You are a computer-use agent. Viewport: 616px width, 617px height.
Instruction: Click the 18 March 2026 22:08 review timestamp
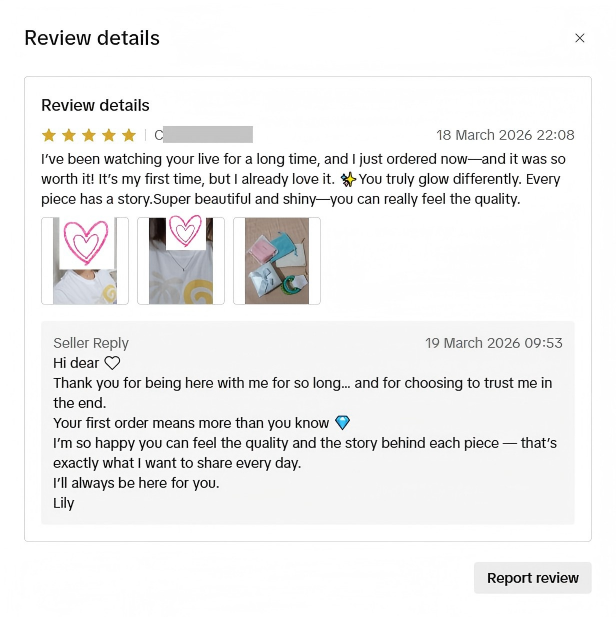click(505, 135)
